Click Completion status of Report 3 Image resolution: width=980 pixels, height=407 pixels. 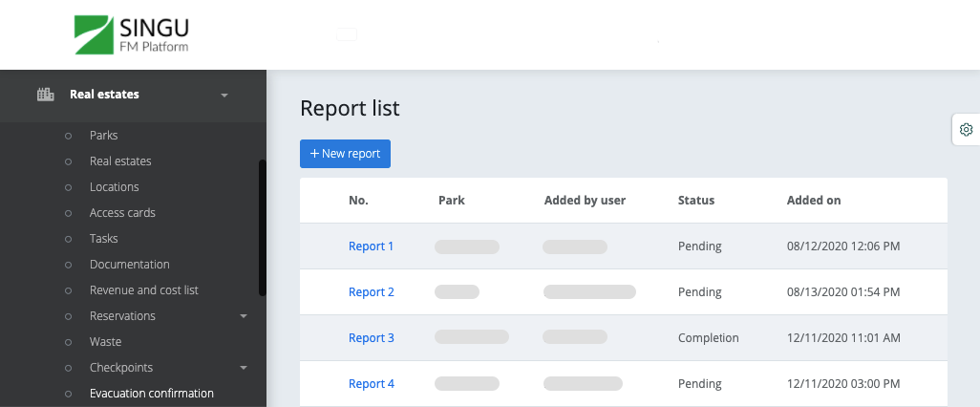click(709, 337)
